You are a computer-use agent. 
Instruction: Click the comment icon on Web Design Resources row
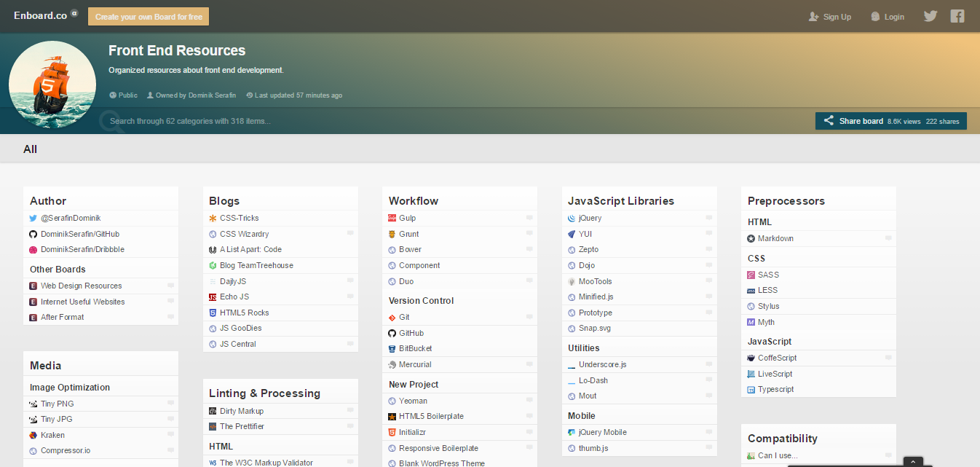tap(170, 286)
